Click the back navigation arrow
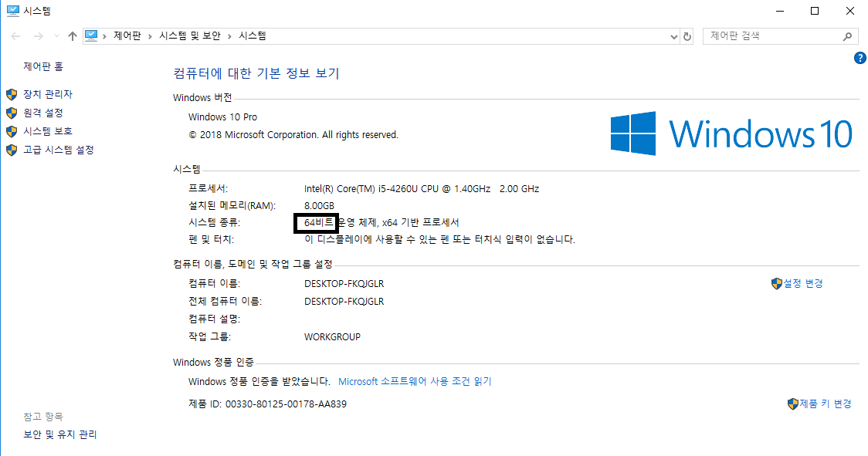Viewport: 868px width, 456px height. (15, 36)
